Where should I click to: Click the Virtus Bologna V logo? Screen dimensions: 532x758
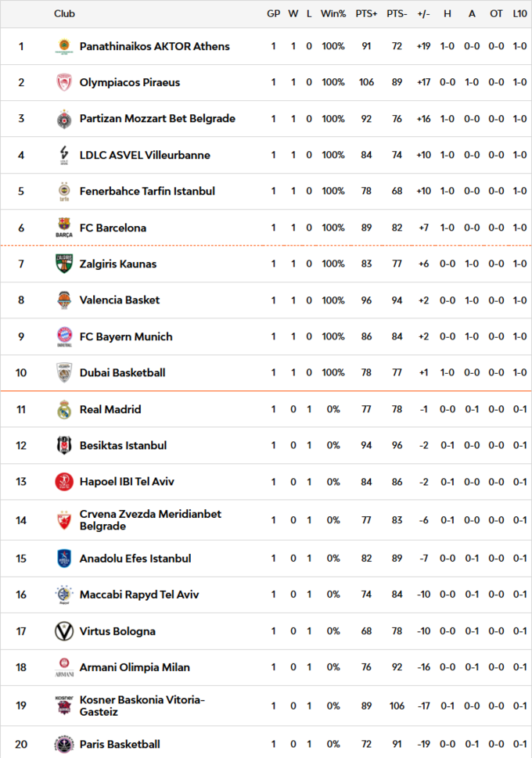(x=64, y=631)
